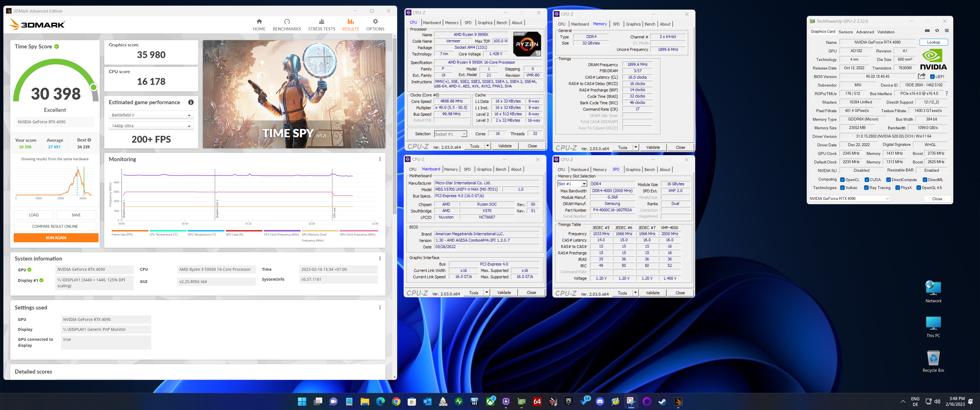Click RUN AGAIN in 3DMark
The height and width of the screenshot is (410, 980).
[x=56, y=238]
